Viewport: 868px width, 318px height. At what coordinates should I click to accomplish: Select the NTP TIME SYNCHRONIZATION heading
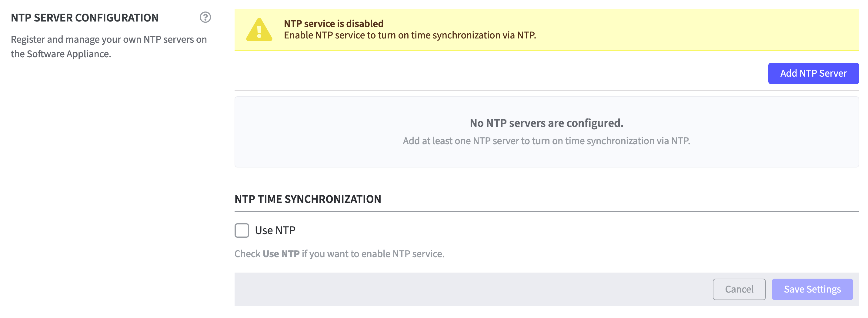point(308,199)
